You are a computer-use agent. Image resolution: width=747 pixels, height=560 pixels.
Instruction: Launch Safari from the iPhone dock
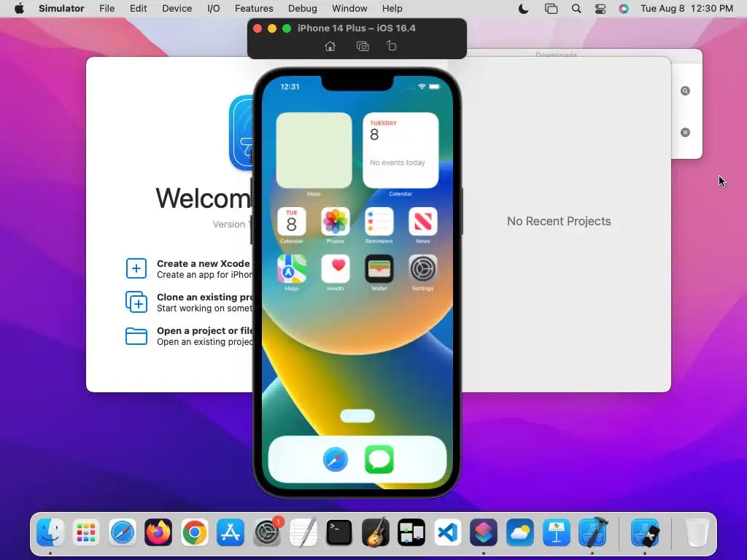pyautogui.click(x=336, y=459)
